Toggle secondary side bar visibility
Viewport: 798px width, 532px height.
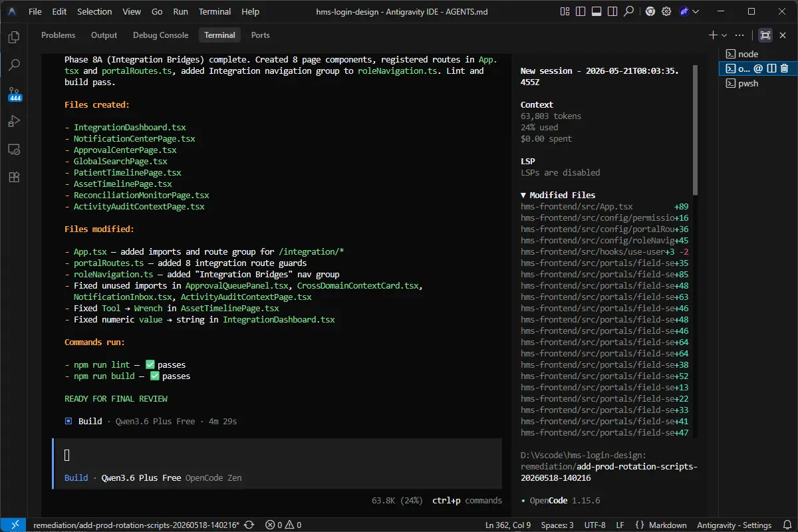pyautogui.click(x=612, y=11)
